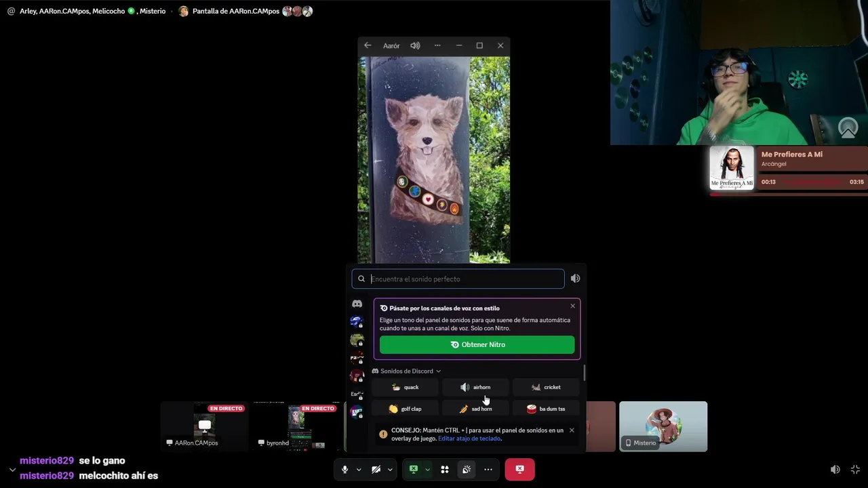Adjust stream volume speaker icon bottom right
Screen dimensions: 868x488
pos(835,469)
